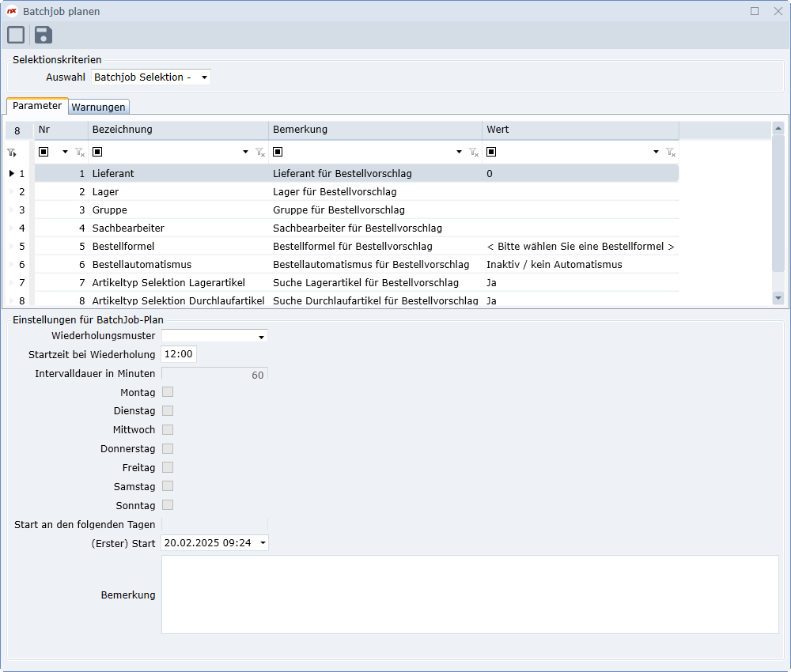This screenshot has height=672, width=791.
Task: Toggle the Montag checkbox
Action: point(168,392)
